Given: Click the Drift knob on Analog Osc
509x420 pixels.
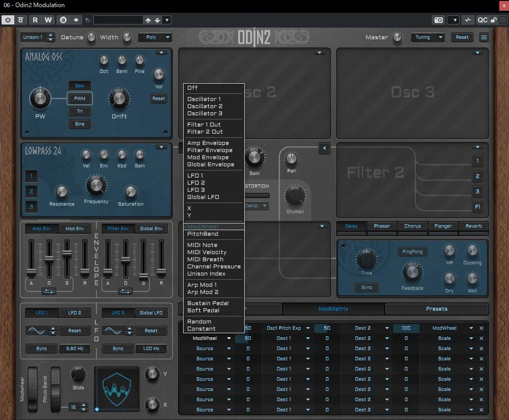Looking at the screenshot, I should pos(119,98).
